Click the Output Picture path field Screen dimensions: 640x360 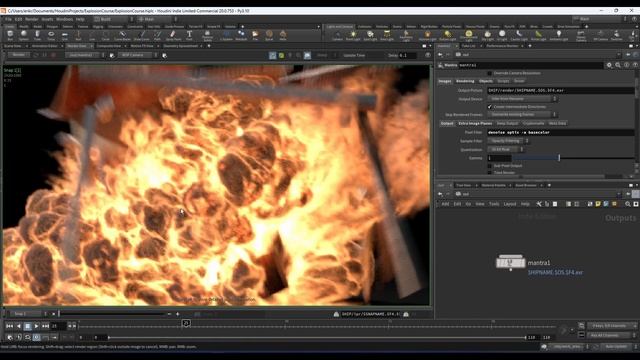tap(560, 90)
